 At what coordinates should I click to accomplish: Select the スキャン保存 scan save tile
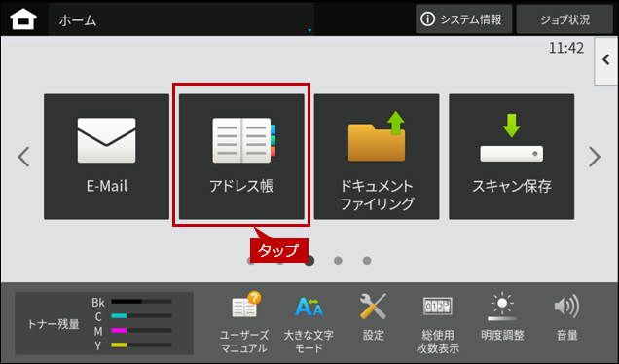[512, 157]
